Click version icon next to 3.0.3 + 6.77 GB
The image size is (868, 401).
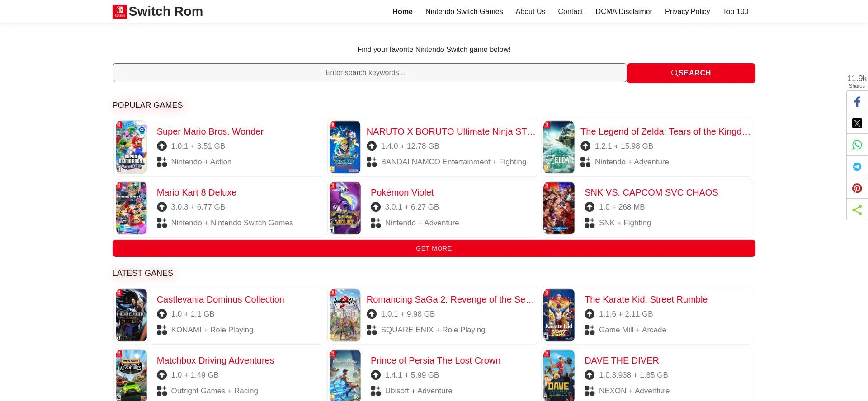(x=162, y=207)
